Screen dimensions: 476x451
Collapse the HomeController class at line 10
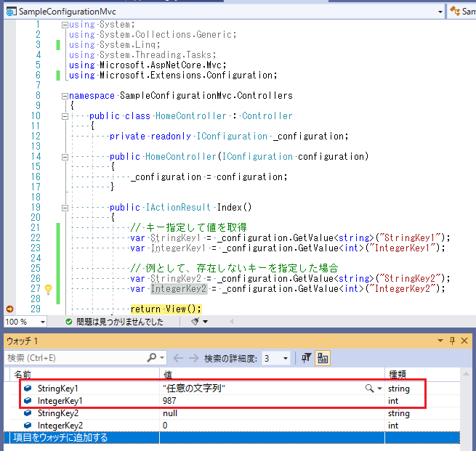point(65,116)
